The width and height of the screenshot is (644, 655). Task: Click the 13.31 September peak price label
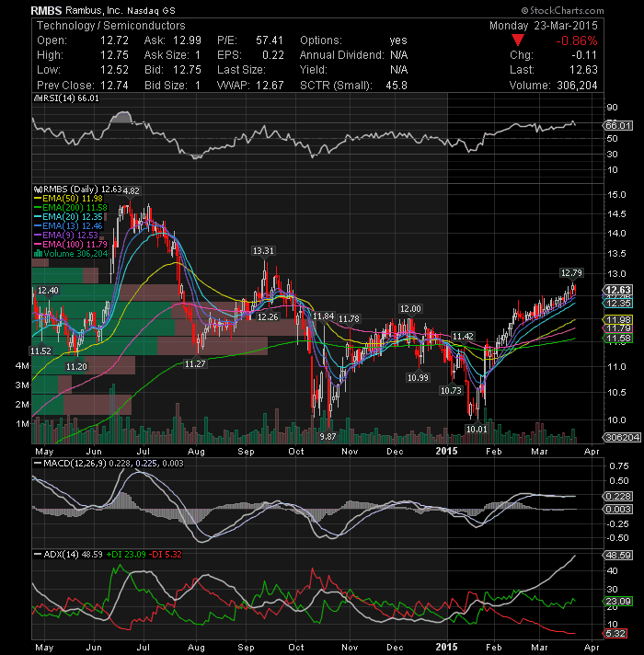point(263,250)
